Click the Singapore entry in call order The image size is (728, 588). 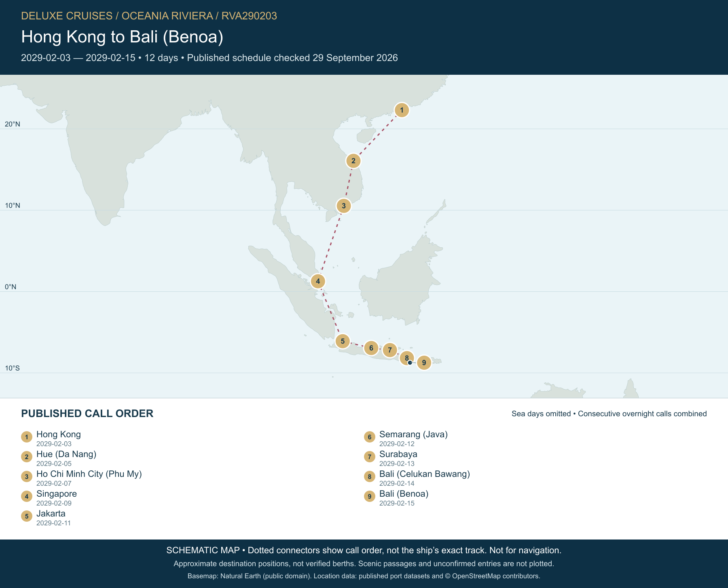click(x=57, y=494)
